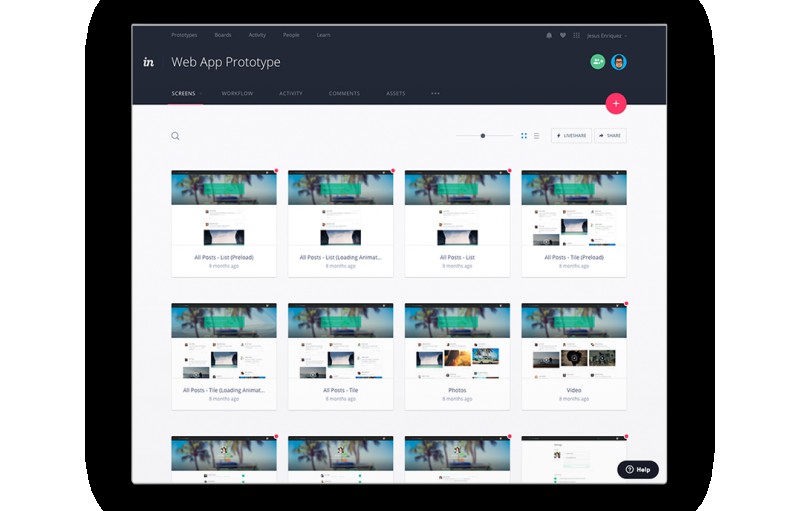Switch to the project Activity tab

click(x=291, y=93)
